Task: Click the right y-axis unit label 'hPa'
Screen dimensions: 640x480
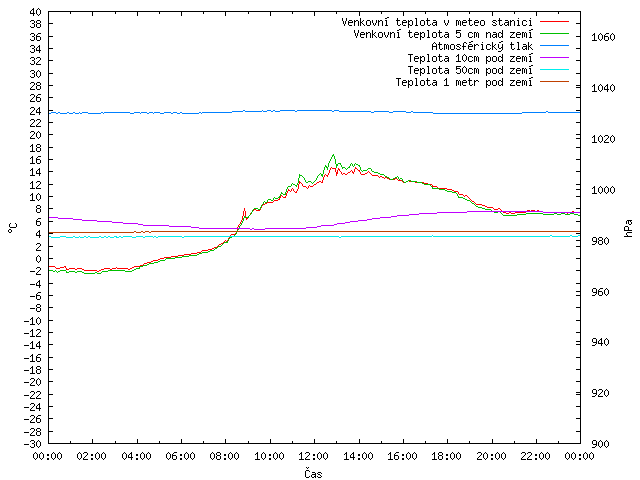Action: point(629,228)
